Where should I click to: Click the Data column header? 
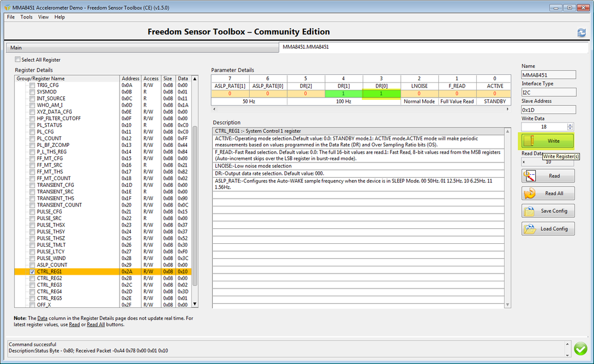[183, 79]
